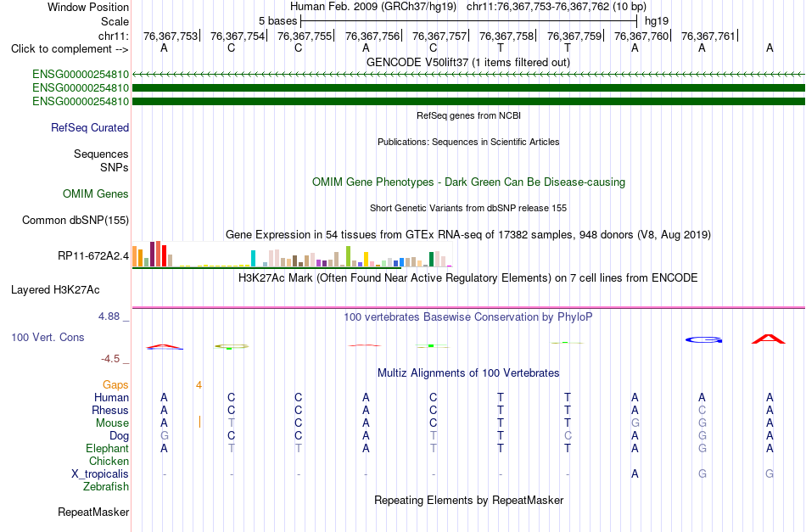Click the 'Gene Expression in 54 tissues' GTEx title

pyautogui.click(x=468, y=235)
